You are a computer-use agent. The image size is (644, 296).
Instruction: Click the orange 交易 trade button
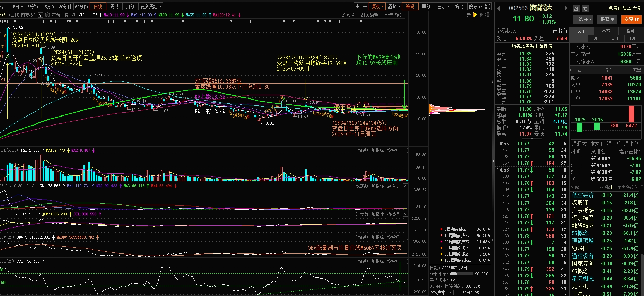(x=632, y=19)
